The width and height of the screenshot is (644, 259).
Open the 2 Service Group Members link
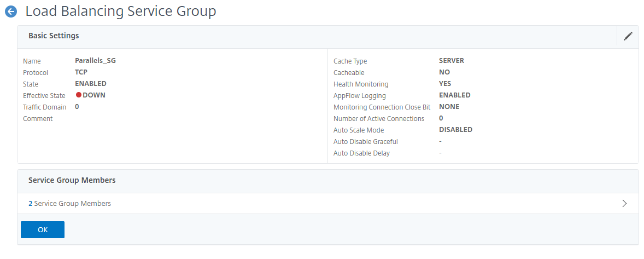tap(69, 204)
